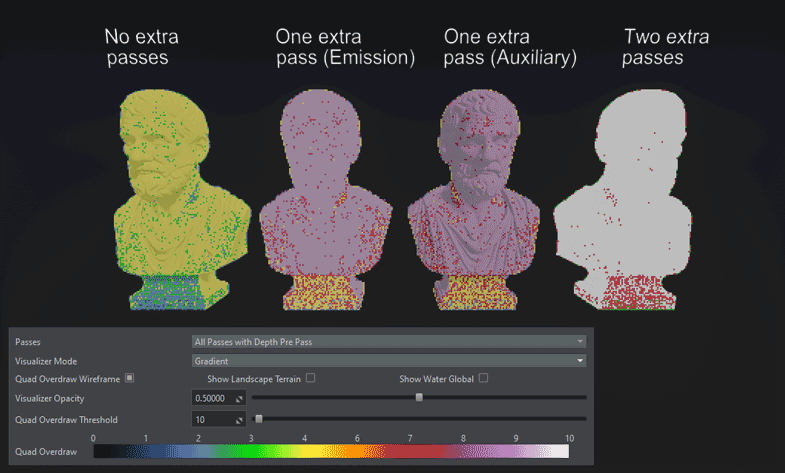This screenshot has width=785, height=473.
Task: Click the 'Show Water Global' label
Action: 436,379
